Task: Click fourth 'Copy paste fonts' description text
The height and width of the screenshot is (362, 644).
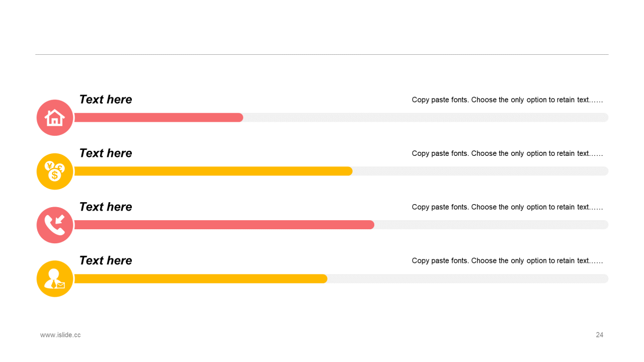Action: [x=507, y=260]
